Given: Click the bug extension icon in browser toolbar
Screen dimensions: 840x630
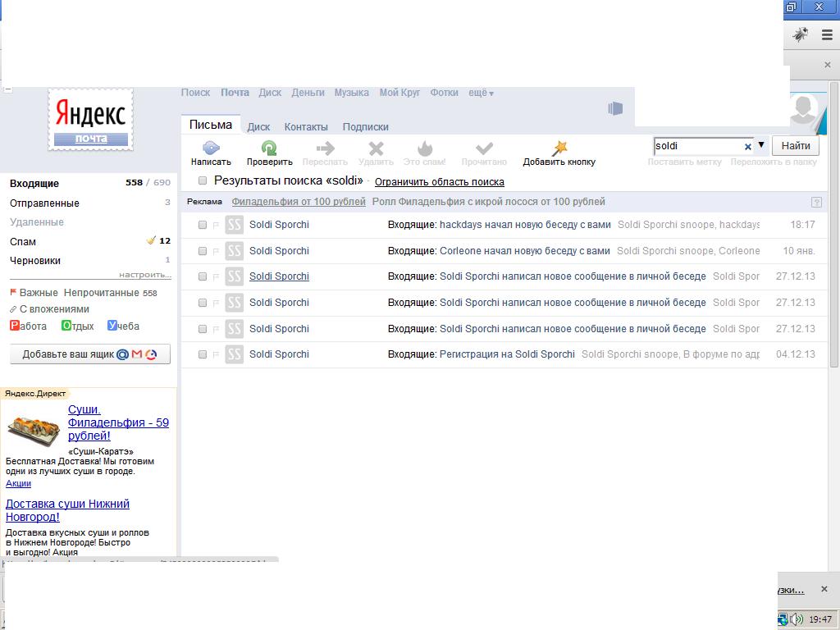Looking at the screenshot, I should [801, 34].
